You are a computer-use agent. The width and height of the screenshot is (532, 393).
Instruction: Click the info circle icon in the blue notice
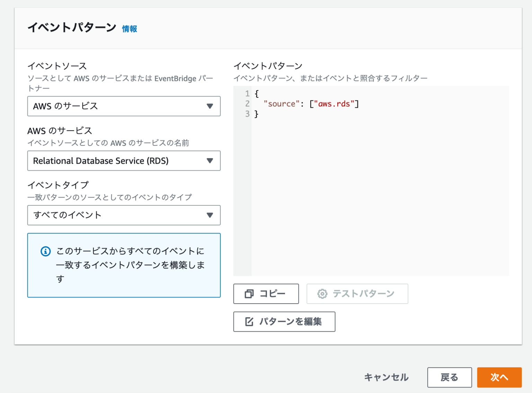[45, 251]
